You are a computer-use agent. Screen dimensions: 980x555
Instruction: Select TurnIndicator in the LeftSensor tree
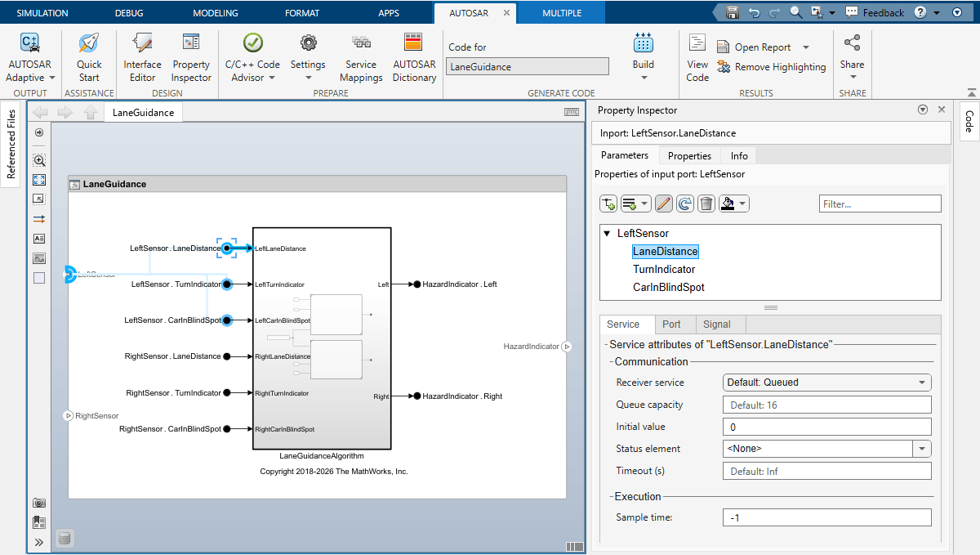point(664,269)
